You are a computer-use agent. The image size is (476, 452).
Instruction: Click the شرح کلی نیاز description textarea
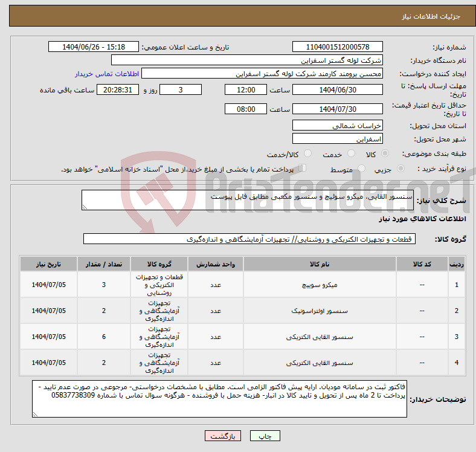click(248, 200)
